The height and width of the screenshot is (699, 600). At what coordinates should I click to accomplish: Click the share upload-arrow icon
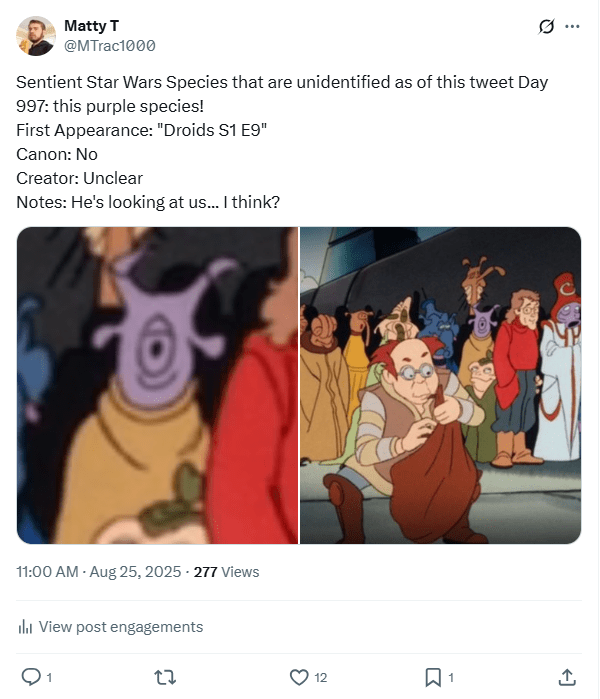pos(566,677)
